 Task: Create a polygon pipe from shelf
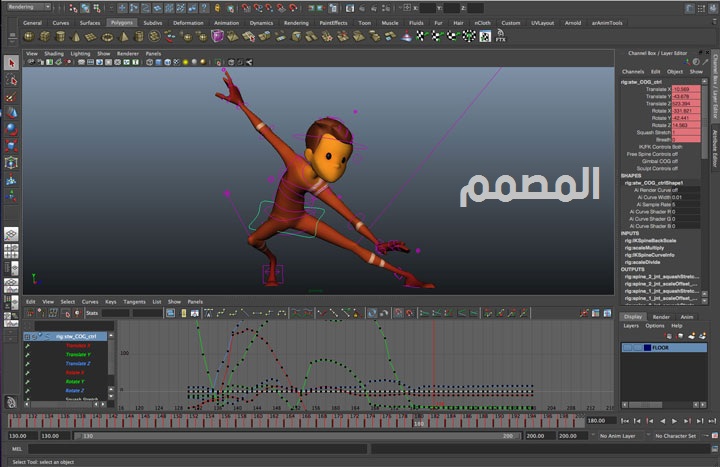139,37
